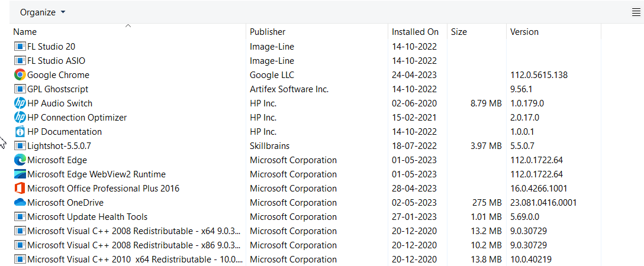The height and width of the screenshot is (266, 644).
Task: Select the HP Documentation icon
Action: [20, 132]
